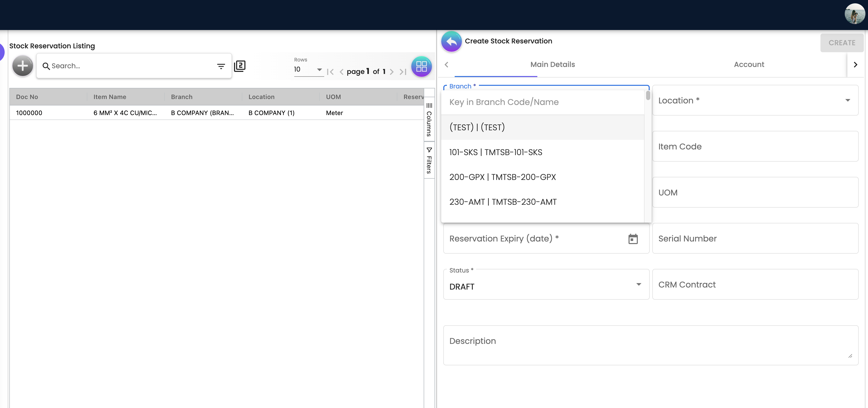Click the multi-page copy icon beside the search box
Image resolution: width=868 pixels, height=408 pixels.
pos(239,66)
